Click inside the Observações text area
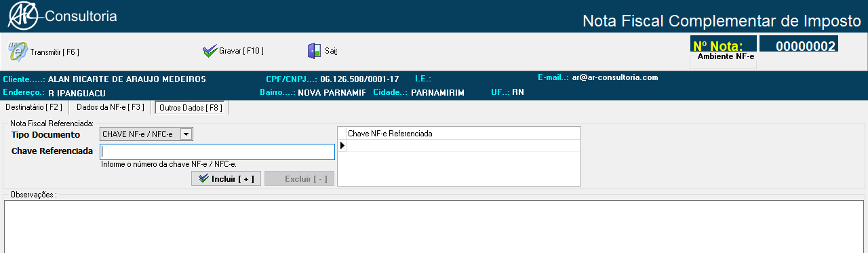 (434, 227)
